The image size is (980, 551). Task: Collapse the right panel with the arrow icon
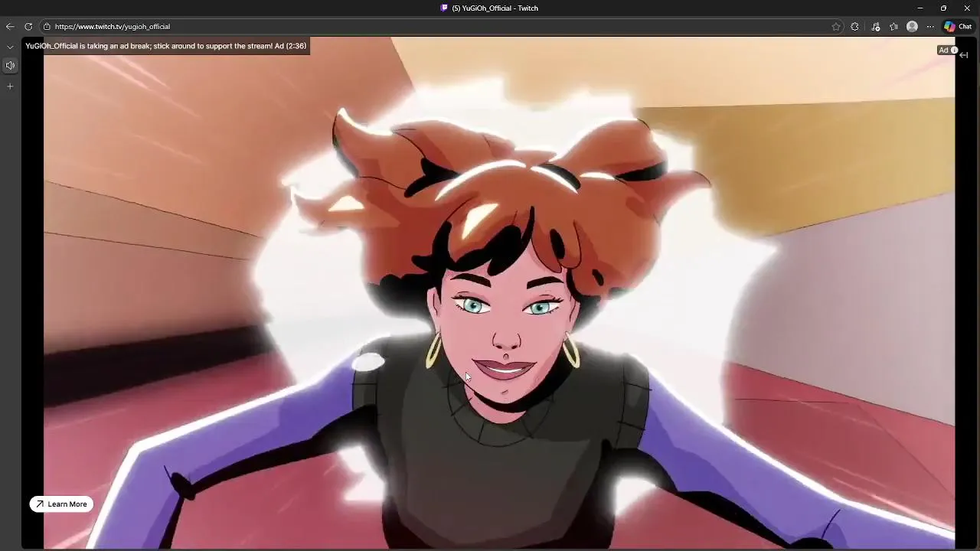click(x=964, y=55)
